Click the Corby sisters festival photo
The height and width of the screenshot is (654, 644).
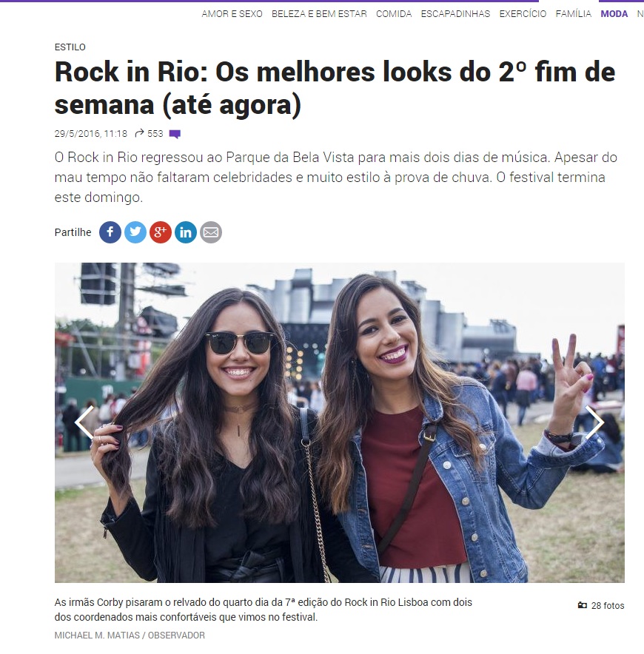pyautogui.click(x=339, y=422)
